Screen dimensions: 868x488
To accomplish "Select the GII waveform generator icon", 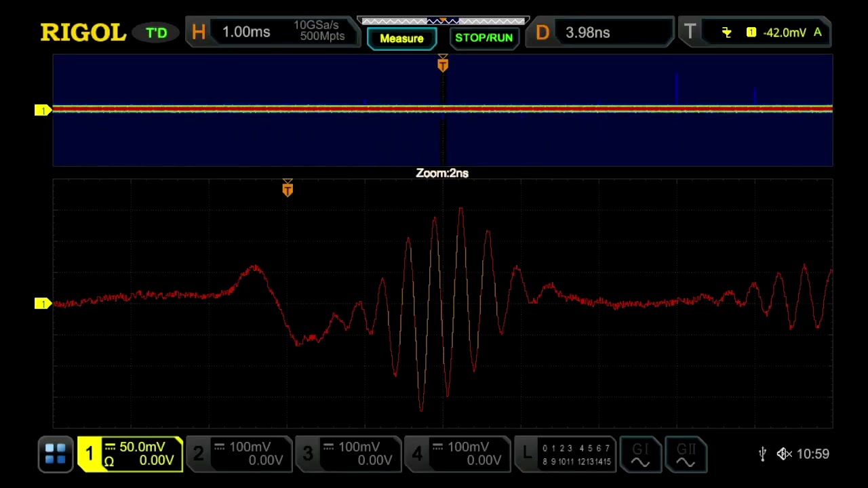I will tap(686, 454).
